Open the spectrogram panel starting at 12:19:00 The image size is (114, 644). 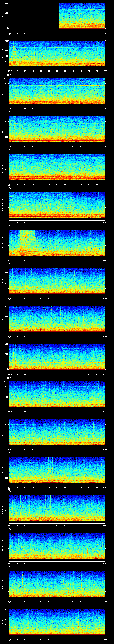click(57, 584)
